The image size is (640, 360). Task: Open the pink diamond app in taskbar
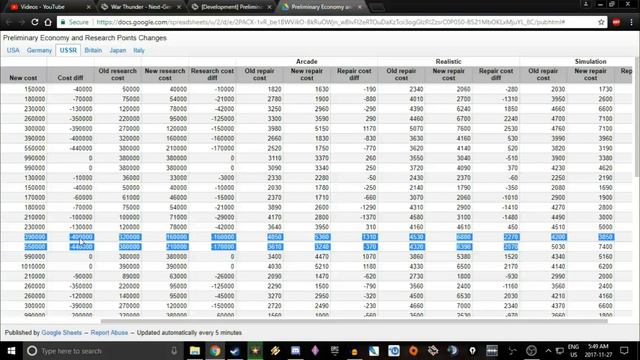(315, 351)
